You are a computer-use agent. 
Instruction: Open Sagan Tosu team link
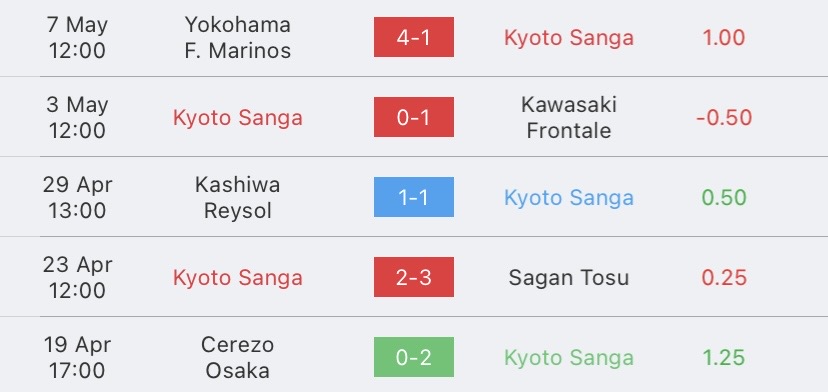tap(569, 277)
